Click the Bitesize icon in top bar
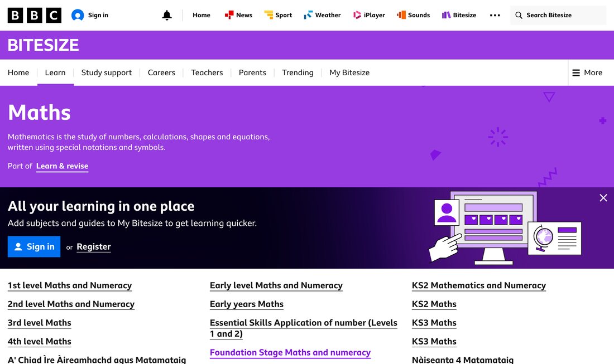 (x=447, y=15)
